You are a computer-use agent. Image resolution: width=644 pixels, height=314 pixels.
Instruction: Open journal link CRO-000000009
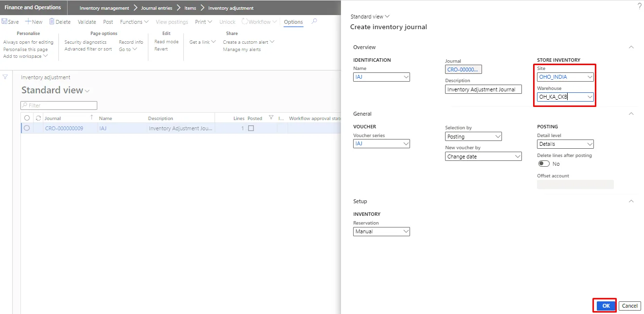click(64, 128)
